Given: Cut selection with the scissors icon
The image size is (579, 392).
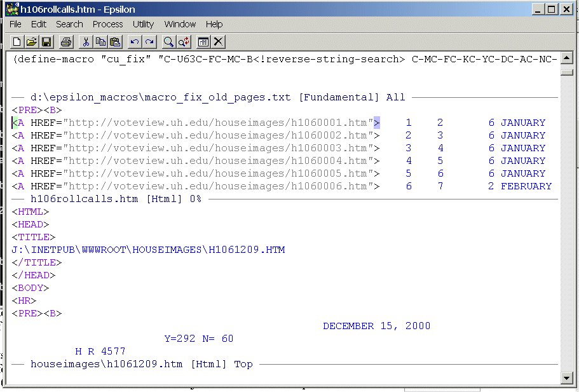Looking at the screenshot, I should click(86, 42).
